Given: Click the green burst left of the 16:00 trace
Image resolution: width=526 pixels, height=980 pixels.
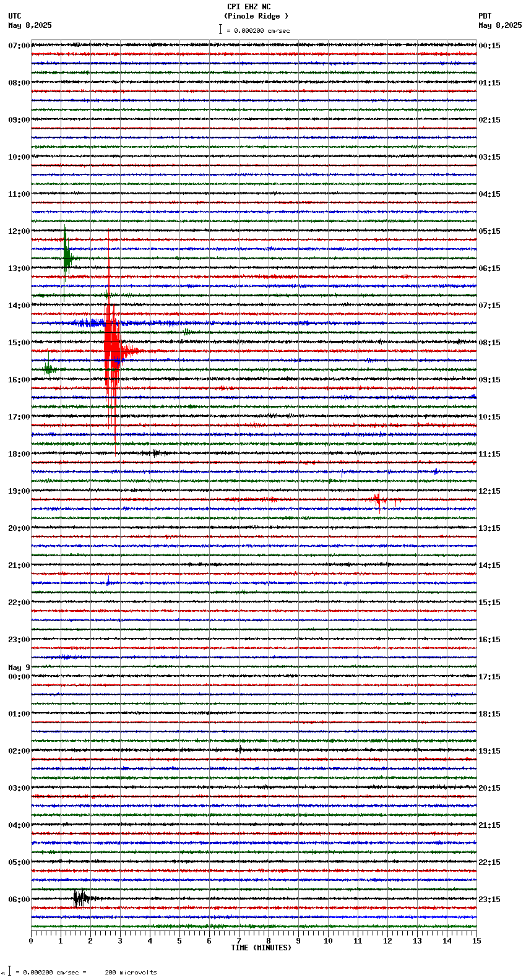Looking at the screenshot, I should (x=48, y=368).
